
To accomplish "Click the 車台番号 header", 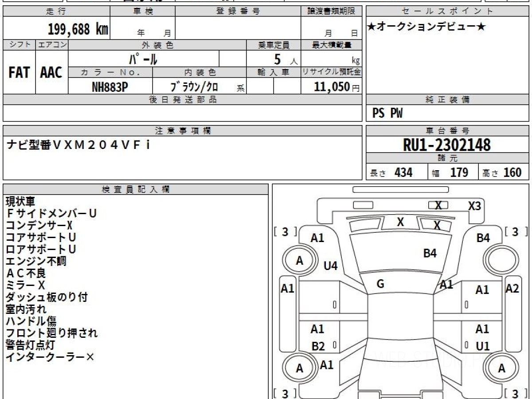I will 447,131.
